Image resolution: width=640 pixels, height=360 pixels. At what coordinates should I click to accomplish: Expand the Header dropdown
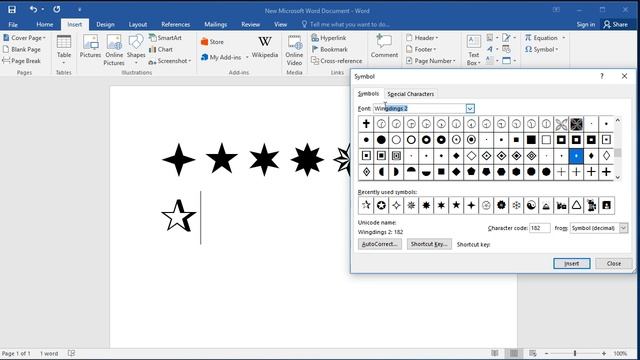coord(437,38)
